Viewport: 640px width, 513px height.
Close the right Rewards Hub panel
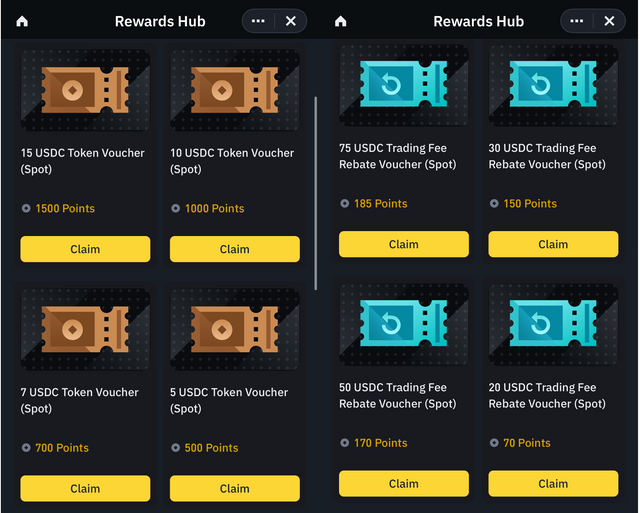609,21
